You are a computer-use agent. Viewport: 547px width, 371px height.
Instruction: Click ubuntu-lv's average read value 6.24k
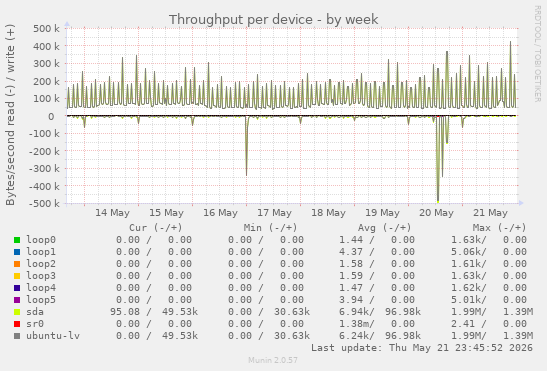354,336
